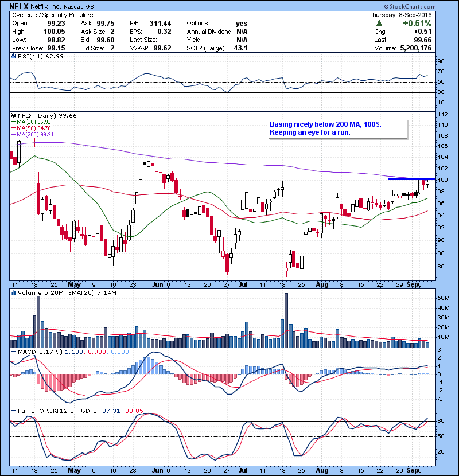Click the NFLX ticker symbol title
Image resolution: width=459 pixels, height=476 pixels.
click(x=18, y=6)
